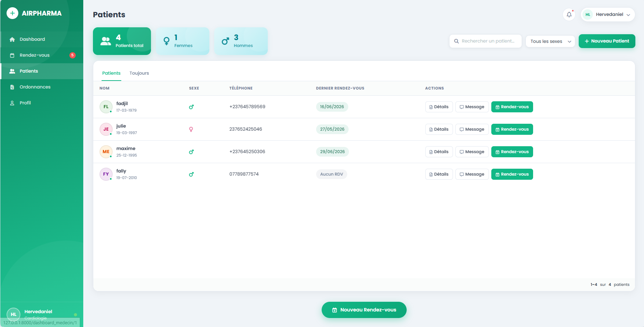644x327 pixels.
Task: Click the Nouveau Patient button
Action: tap(607, 41)
